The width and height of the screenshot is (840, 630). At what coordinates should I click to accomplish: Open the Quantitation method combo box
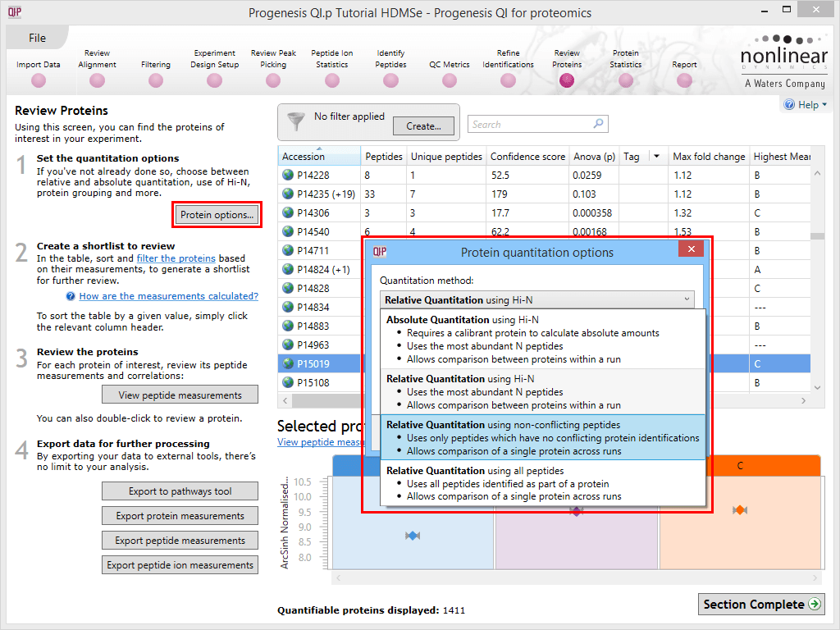(536, 300)
